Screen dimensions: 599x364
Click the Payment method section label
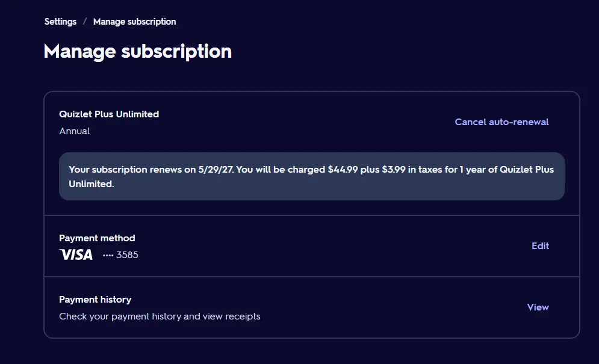[x=97, y=238]
